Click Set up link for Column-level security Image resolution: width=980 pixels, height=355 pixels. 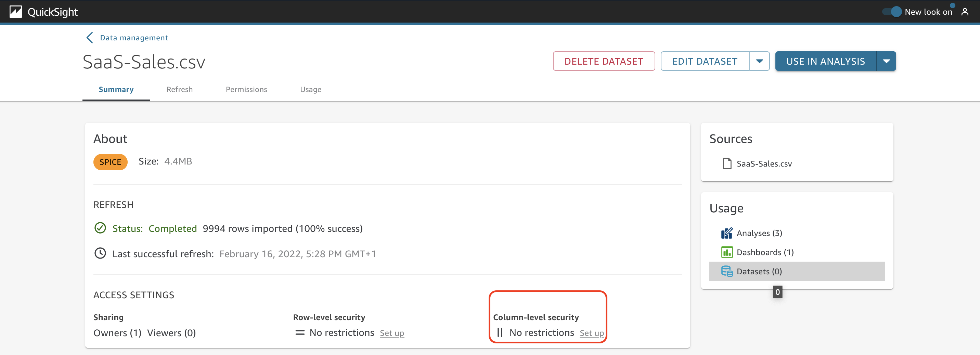pos(592,333)
